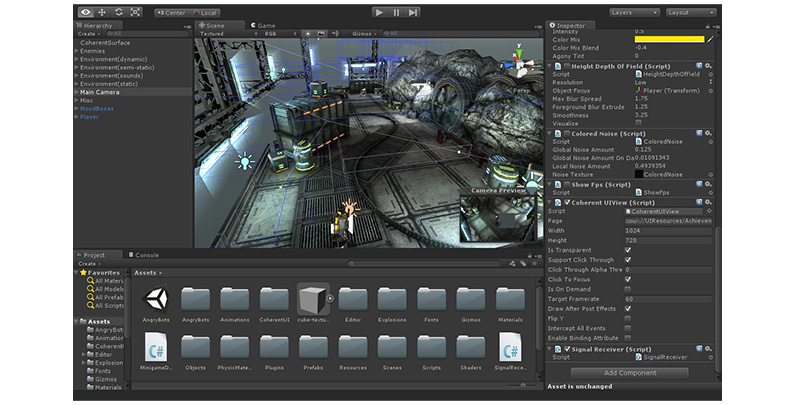This screenshot has width=794, height=405.
Task: Open the Layers dropdown
Action: 634,12
